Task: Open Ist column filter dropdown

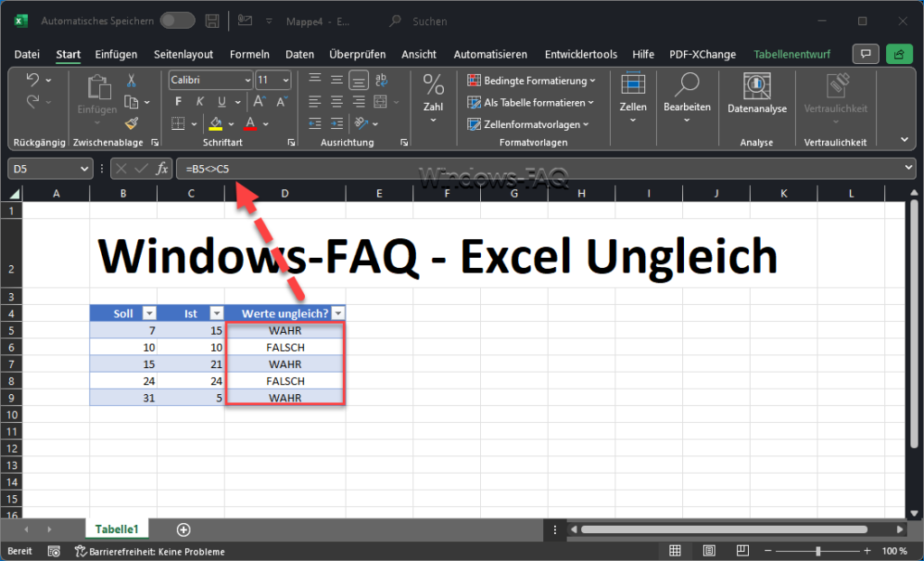Action: point(217,314)
